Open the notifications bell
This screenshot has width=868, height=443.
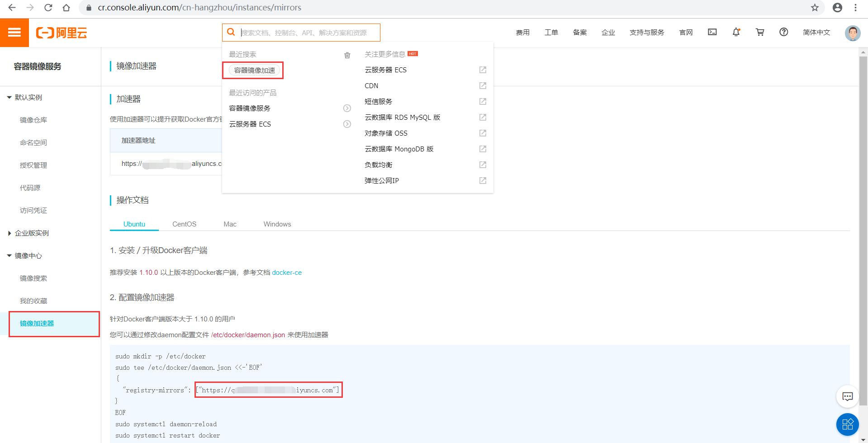736,32
